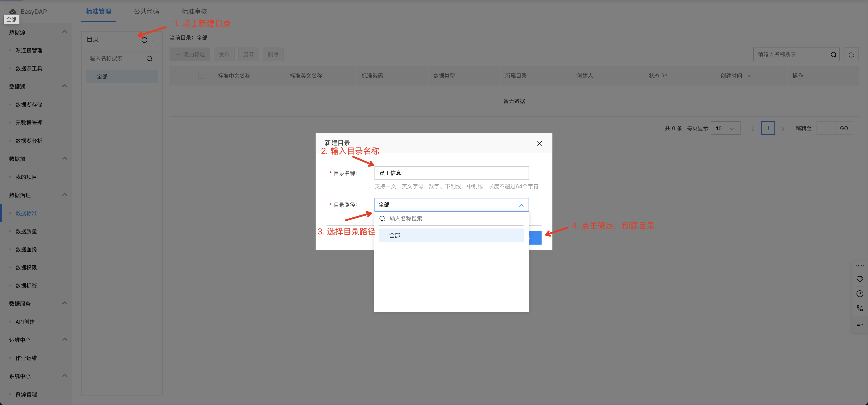Open the help question icon
The width and height of the screenshot is (868, 405).
tap(860, 294)
